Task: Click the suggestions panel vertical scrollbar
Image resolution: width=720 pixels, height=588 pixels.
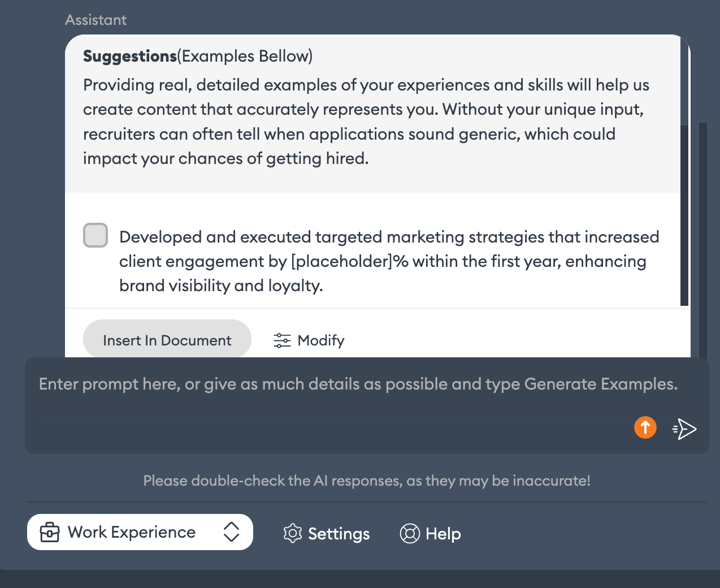Action: click(x=684, y=215)
